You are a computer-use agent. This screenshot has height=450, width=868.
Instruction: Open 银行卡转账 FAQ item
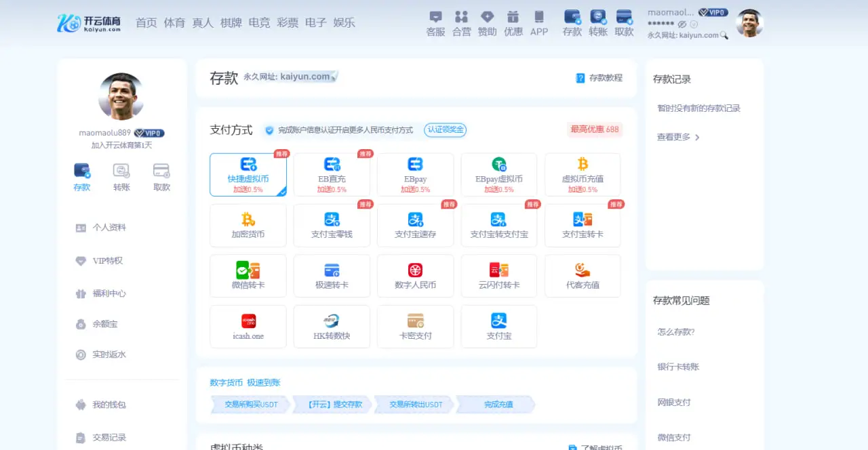point(678,367)
